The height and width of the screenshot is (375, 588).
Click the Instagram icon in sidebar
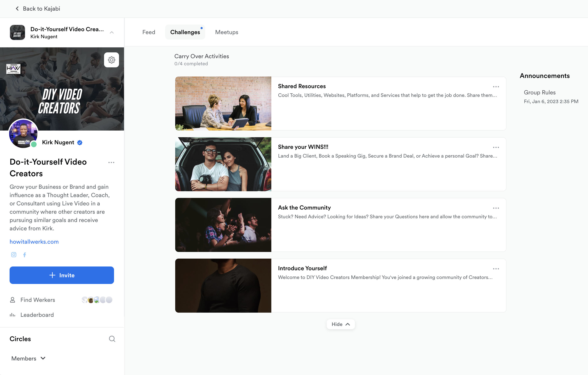(14, 255)
